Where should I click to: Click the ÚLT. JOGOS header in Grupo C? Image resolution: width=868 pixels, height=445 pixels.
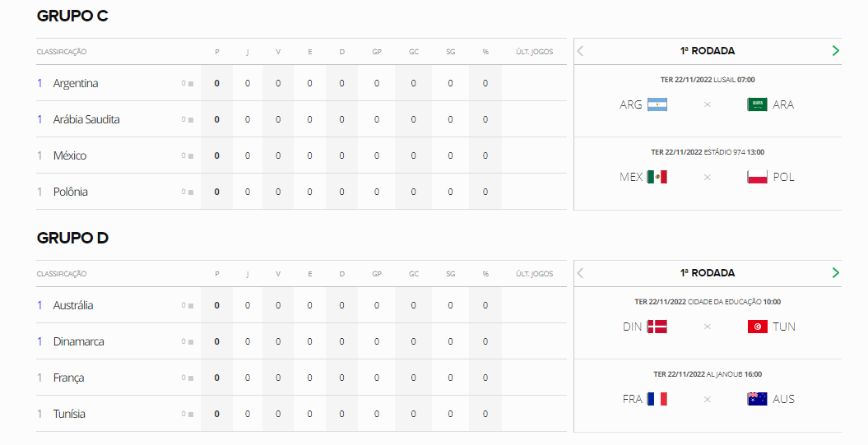click(x=534, y=52)
